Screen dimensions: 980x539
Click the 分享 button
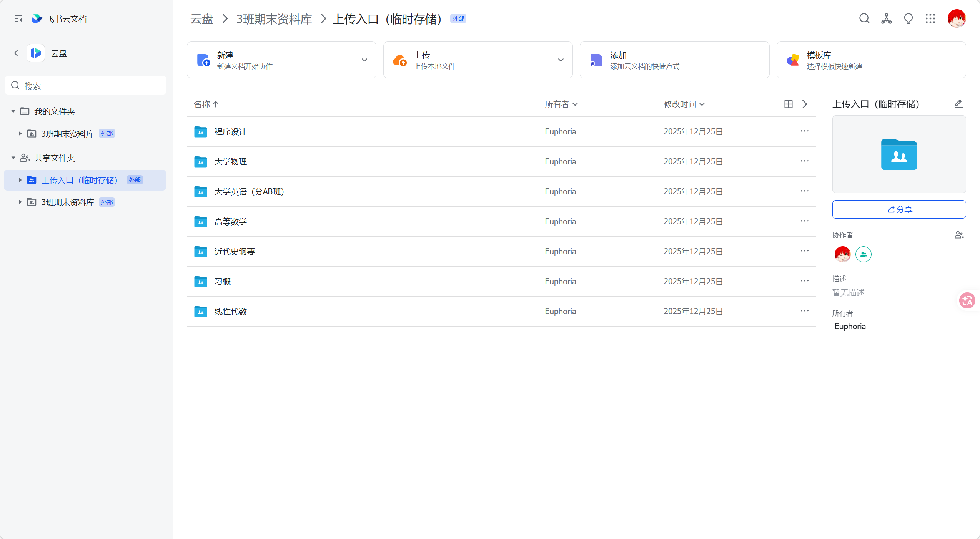point(899,209)
